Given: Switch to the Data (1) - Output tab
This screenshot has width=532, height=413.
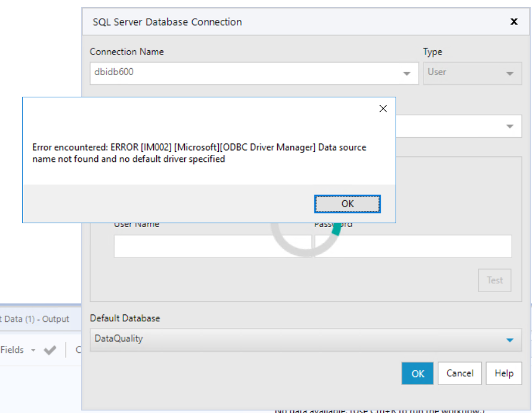Looking at the screenshot, I should click(x=34, y=319).
